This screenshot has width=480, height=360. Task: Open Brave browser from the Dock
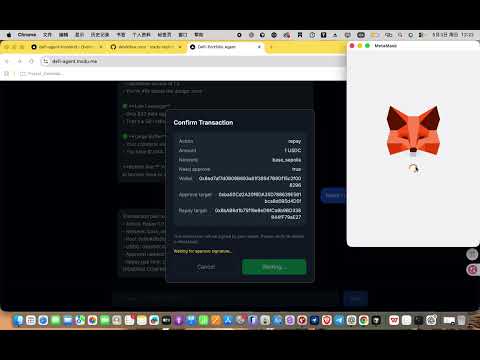[327, 320]
